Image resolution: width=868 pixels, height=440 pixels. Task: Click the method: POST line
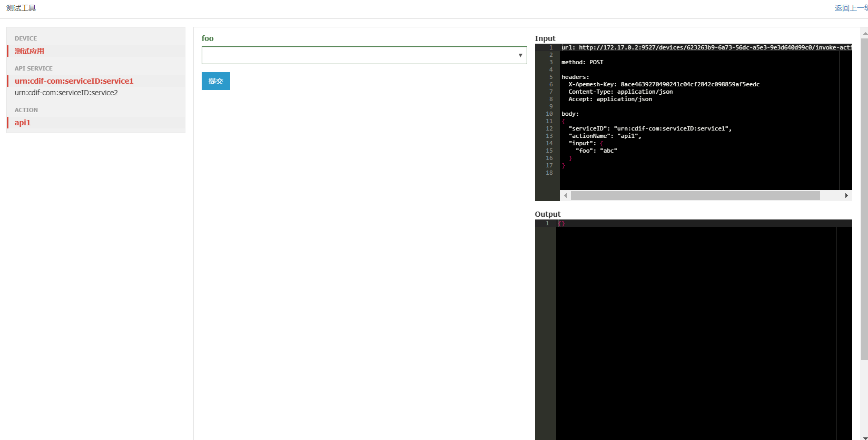583,62
